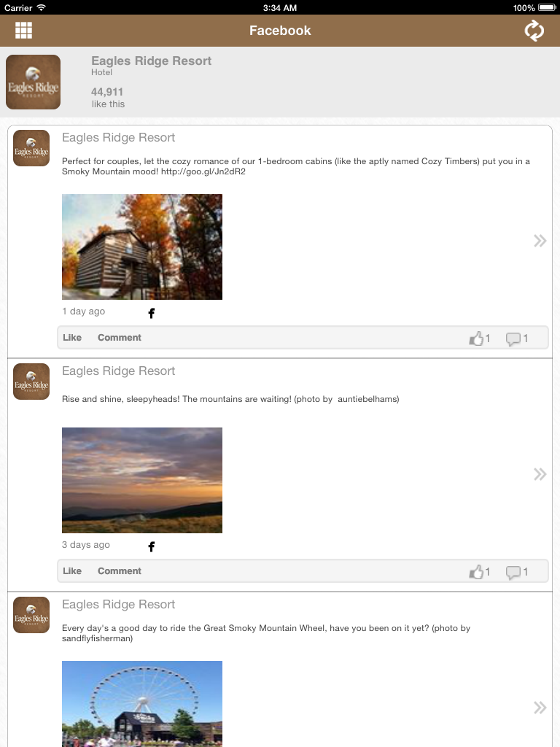560x747 pixels.
Task: Open the Smoky Mountain Wheel photo
Action: point(142,704)
